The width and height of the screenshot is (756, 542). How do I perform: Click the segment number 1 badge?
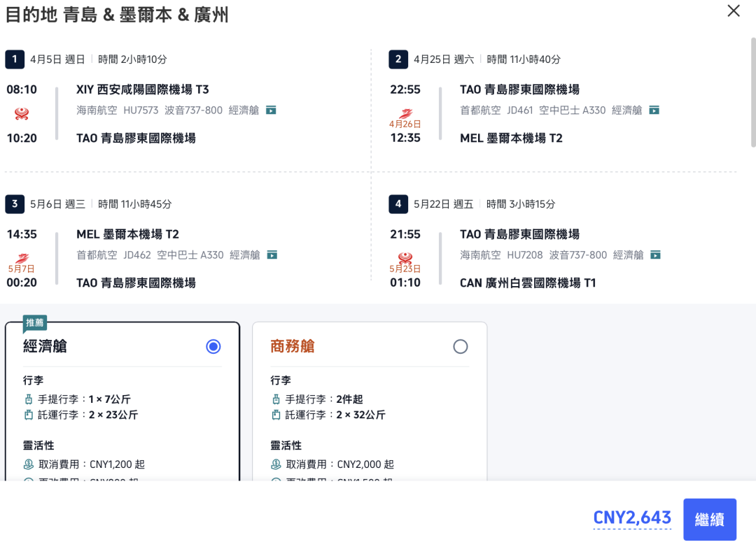click(15, 59)
